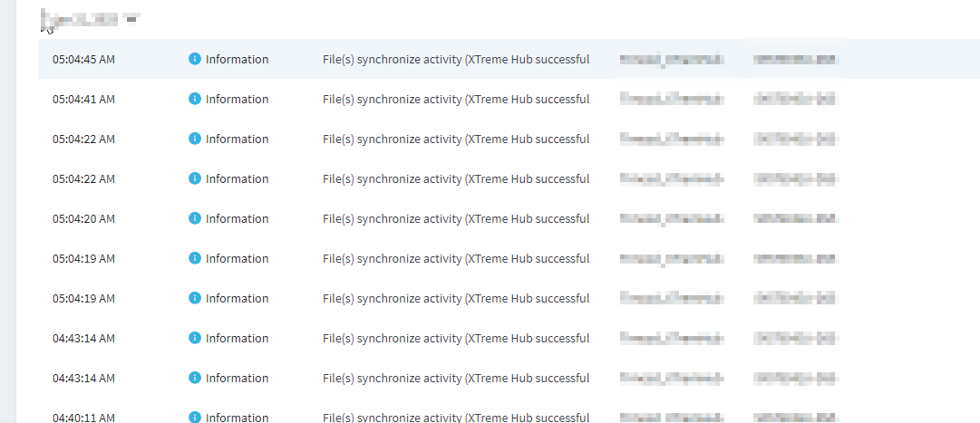Click the info icon in the 05:04:20 AM row
Screen dimensions: 980x423
(x=194, y=218)
